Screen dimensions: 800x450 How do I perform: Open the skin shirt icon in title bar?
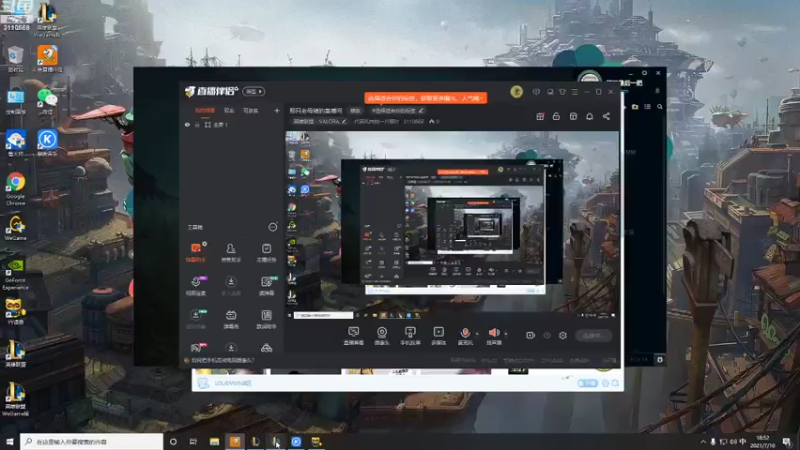point(562,92)
